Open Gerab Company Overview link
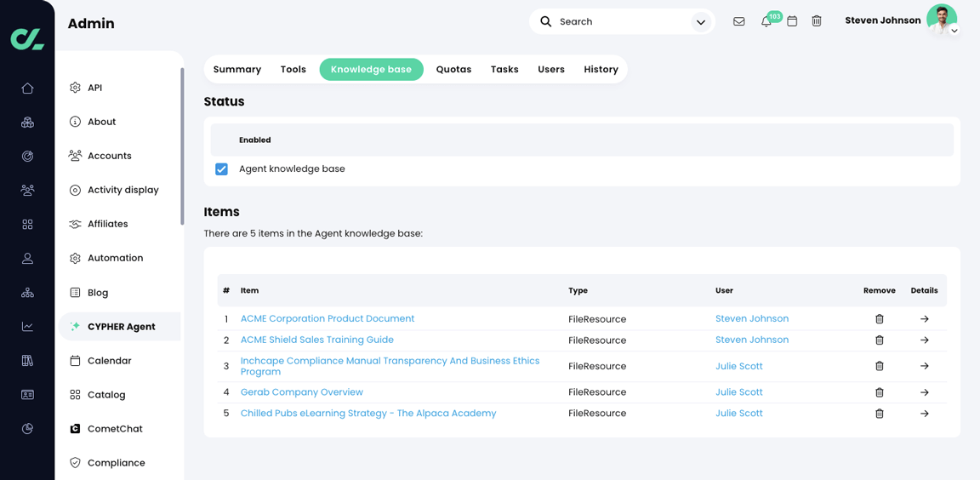Viewport: 980px width, 480px height. tap(302, 392)
